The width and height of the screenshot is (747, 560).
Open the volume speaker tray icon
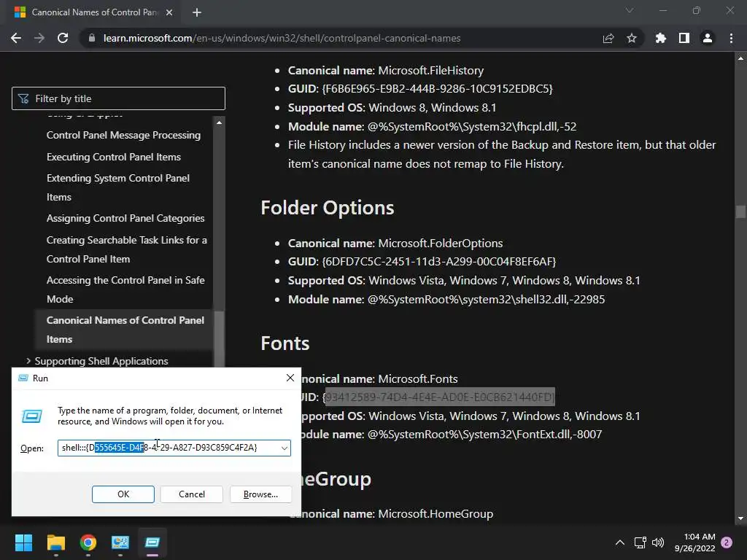[658, 542]
